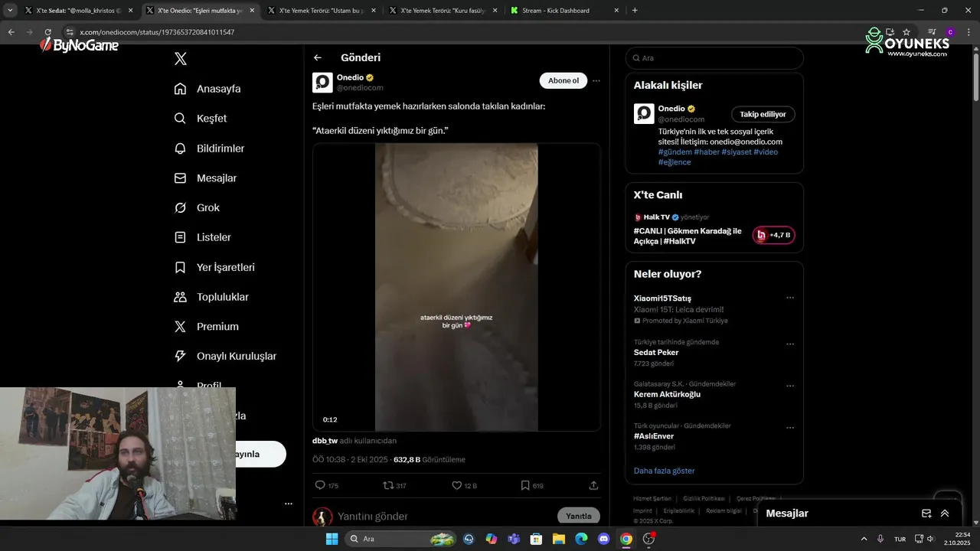Expand the Mesajlar drawer with chevrons
The image size is (980, 551).
click(x=945, y=514)
